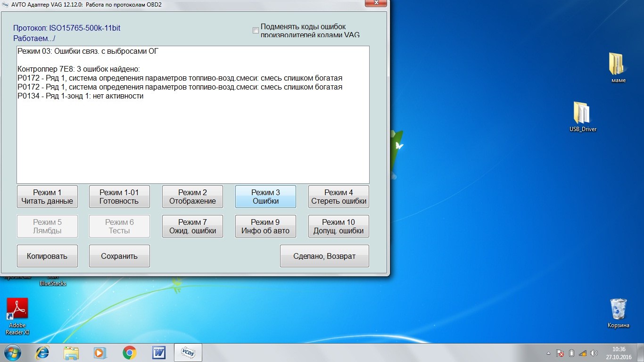Click the Режим 7 Ожид. ошибки button
The width and height of the screenshot is (644, 362).
pos(192,226)
